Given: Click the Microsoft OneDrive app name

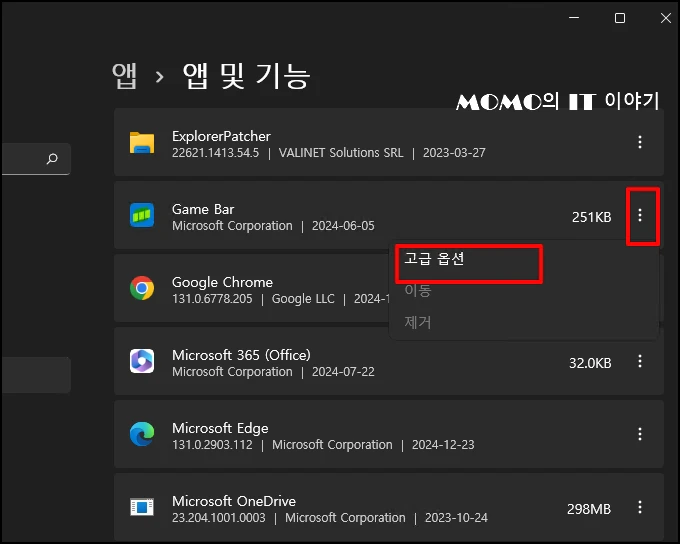Looking at the screenshot, I should pyautogui.click(x=234, y=501).
